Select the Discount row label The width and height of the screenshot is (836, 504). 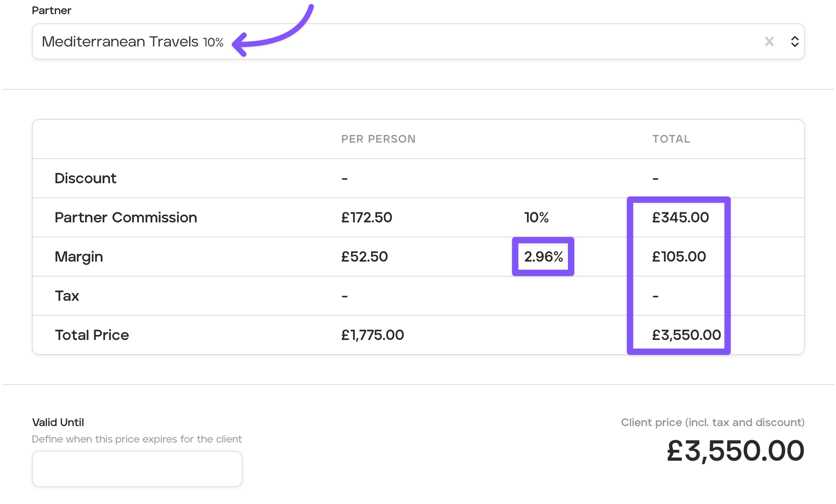tap(85, 178)
